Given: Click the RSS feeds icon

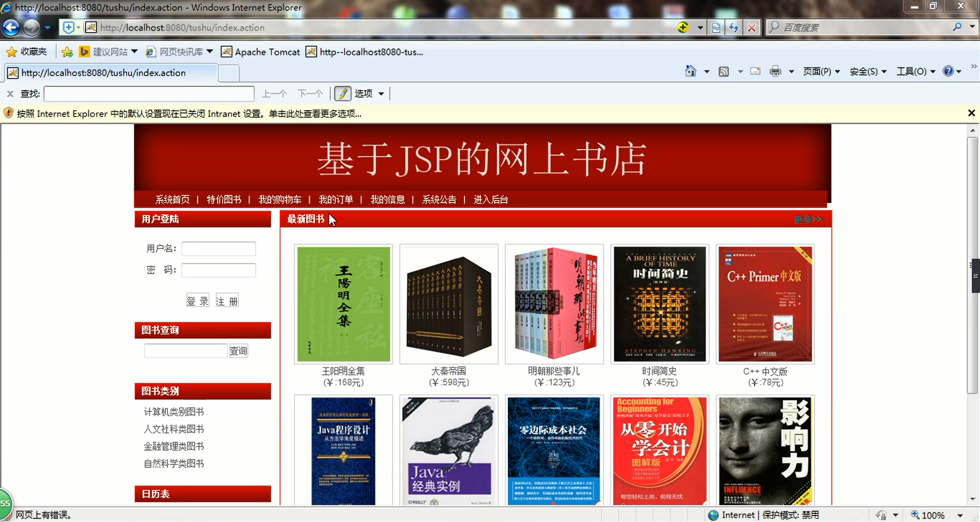Looking at the screenshot, I should [x=724, y=71].
